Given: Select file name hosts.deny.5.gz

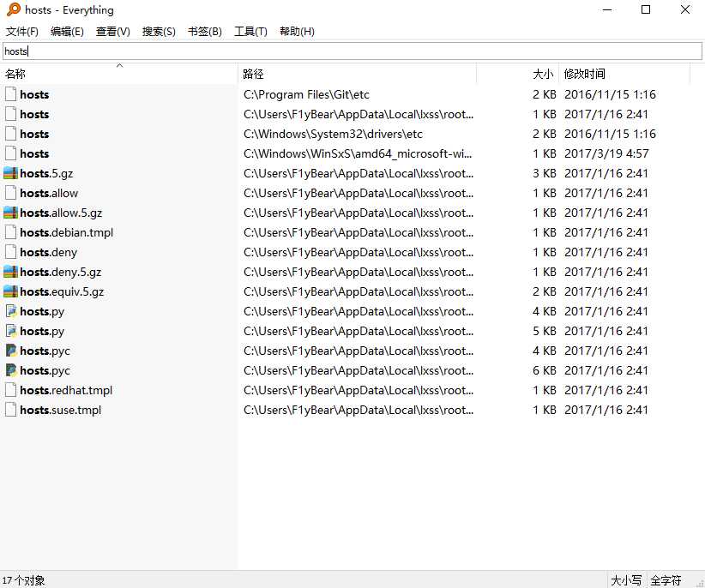Looking at the screenshot, I should click(x=61, y=273).
